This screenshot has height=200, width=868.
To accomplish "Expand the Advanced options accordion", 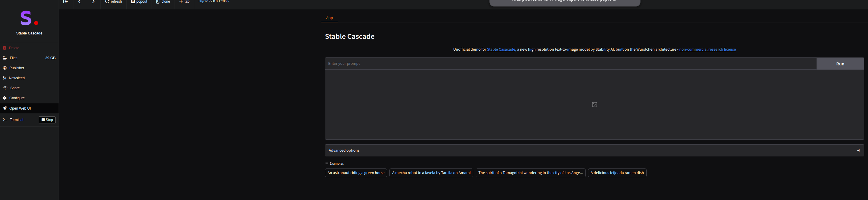I will (x=594, y=151).
